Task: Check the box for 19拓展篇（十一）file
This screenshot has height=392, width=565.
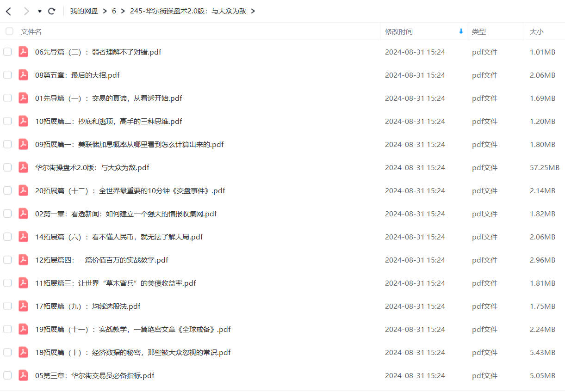Action: (7, 329)
